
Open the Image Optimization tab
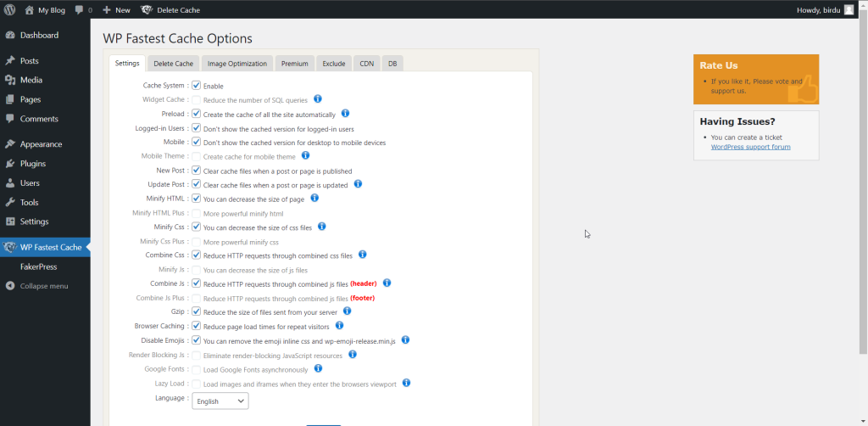(237, 64)
